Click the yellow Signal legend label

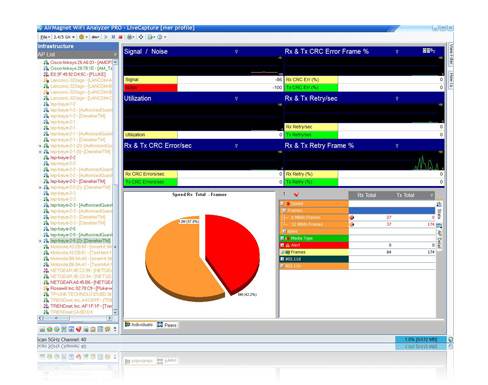(151, 80)
